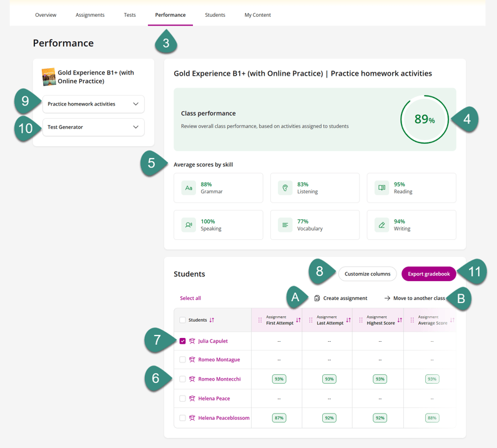Sort the Students column by name

212,320
